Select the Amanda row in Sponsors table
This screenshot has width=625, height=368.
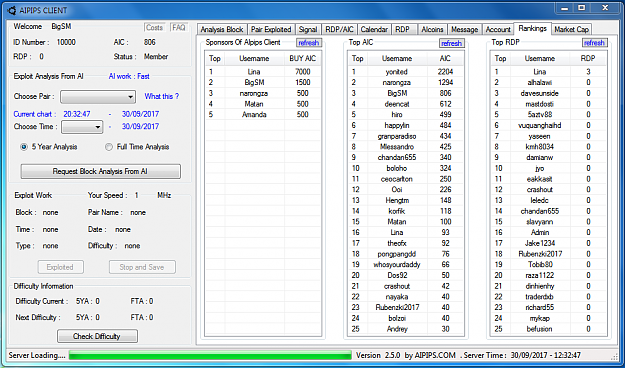tap(263, 115)
